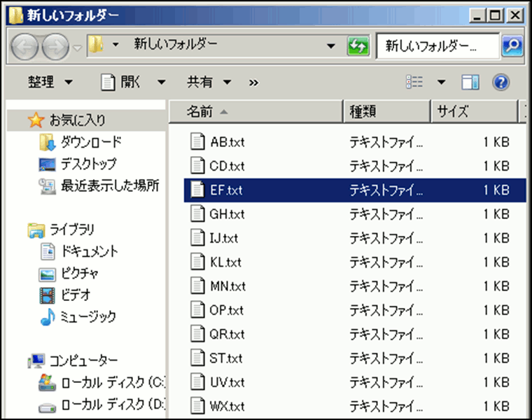
Task: Toggle the preview pane icon
Action: [x=470, y=83]
